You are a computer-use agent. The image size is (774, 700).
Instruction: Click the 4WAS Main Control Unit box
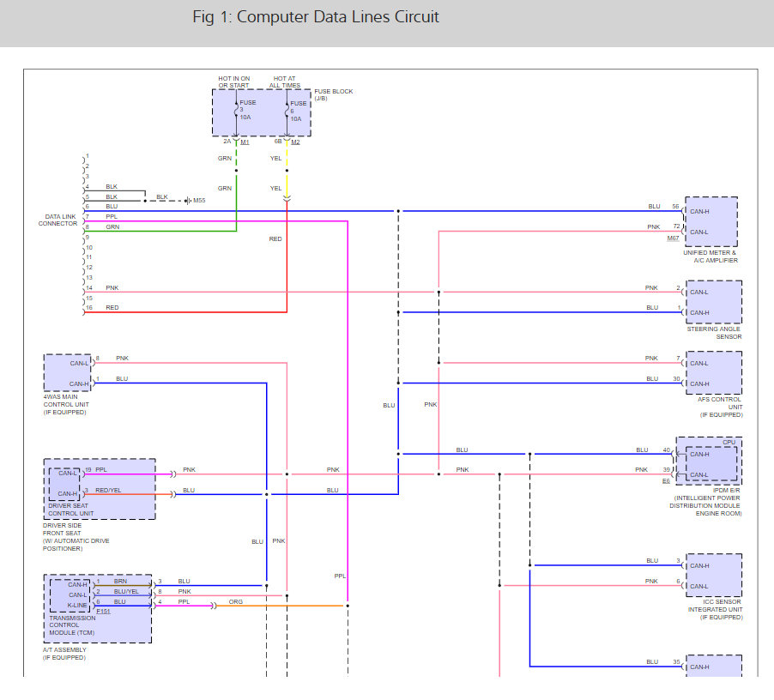click(68, 372)
